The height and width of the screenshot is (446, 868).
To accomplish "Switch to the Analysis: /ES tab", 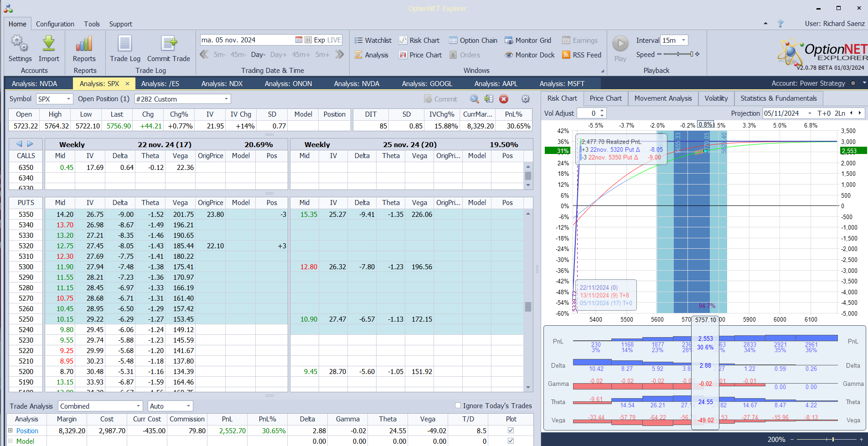I will click(x=160, y=84).
